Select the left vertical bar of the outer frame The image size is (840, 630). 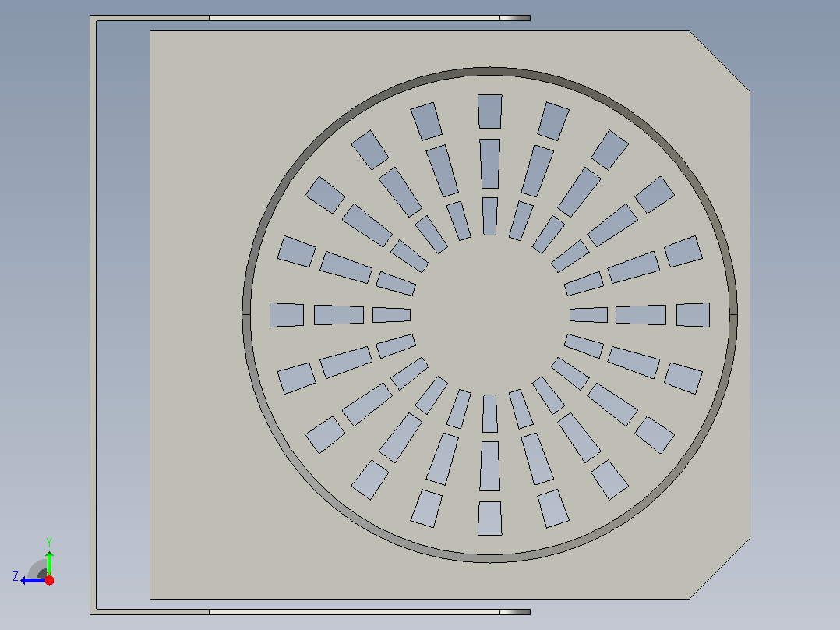point(94,315)
